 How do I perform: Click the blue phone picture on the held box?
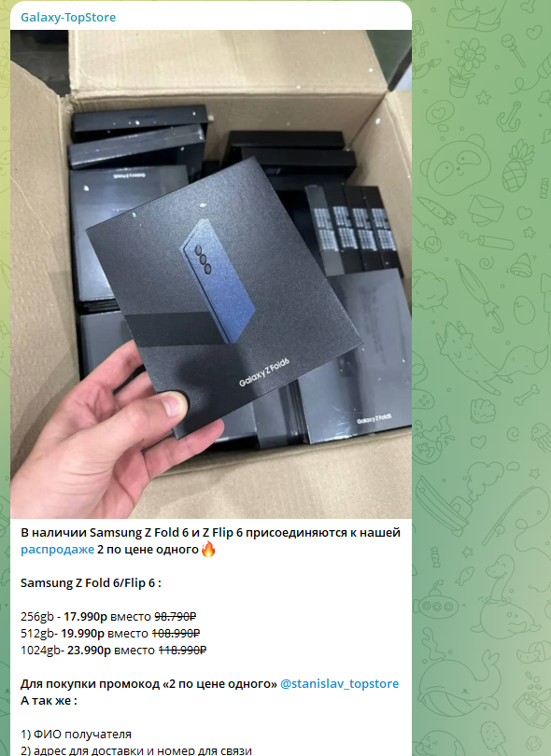pyautogui.click(x=217, y=281)
